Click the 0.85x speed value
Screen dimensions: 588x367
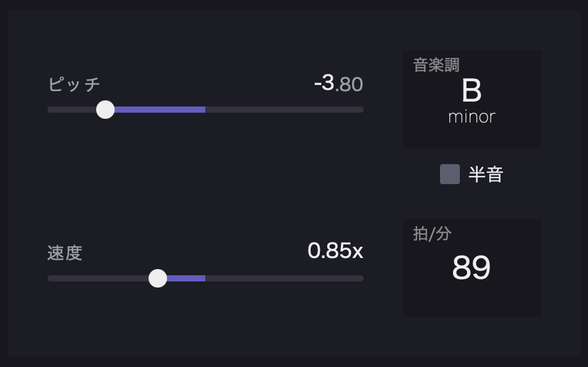[335, 251]
